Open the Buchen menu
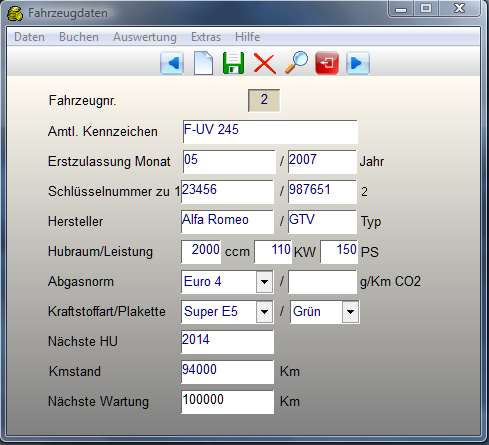Screen dimensions: 489x445 (79, 37)
